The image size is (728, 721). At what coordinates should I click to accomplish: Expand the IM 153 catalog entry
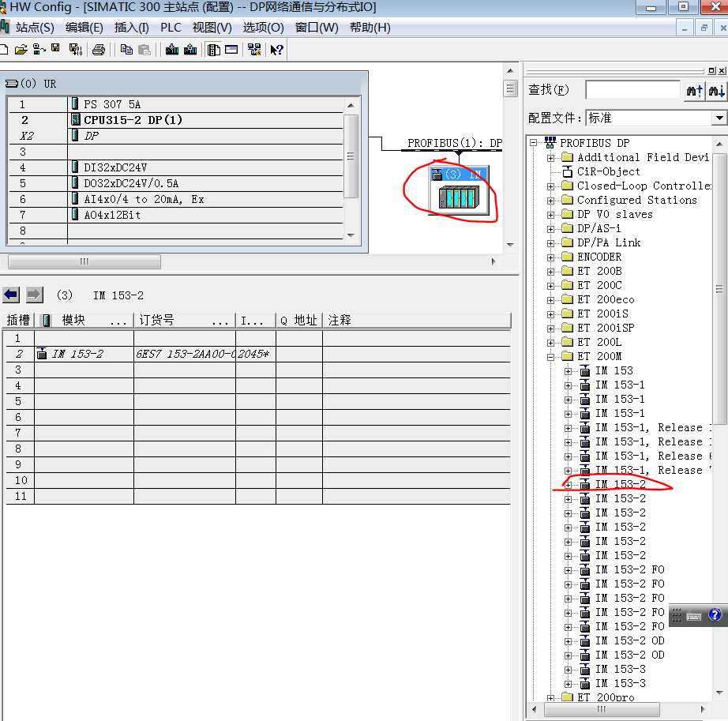pos(568,371)
